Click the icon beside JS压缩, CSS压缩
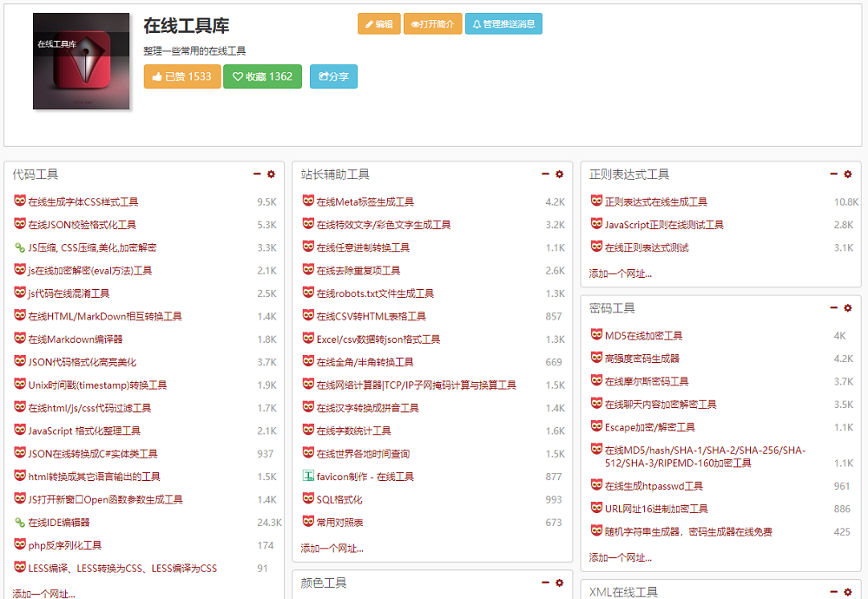This screenshot has height=599, width=868. point(20,247)
